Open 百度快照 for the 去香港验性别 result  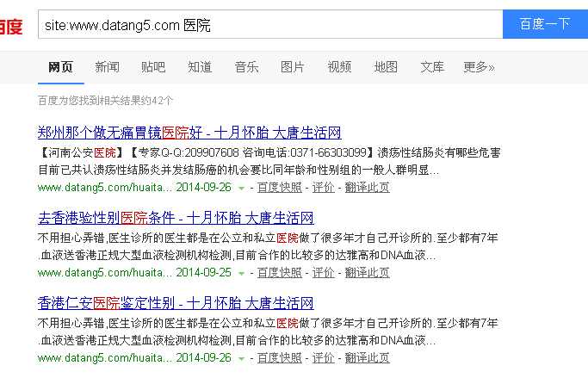(280, 272)
